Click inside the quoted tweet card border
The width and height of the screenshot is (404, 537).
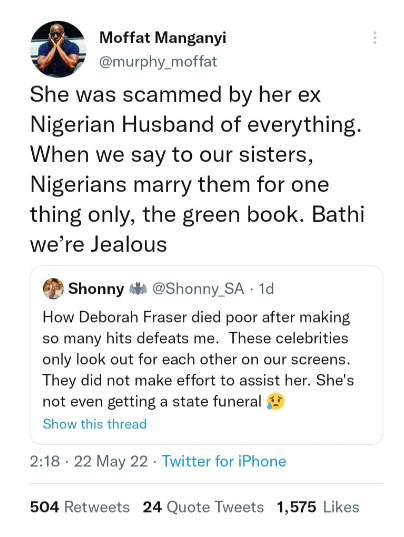(x=206, y=355)
